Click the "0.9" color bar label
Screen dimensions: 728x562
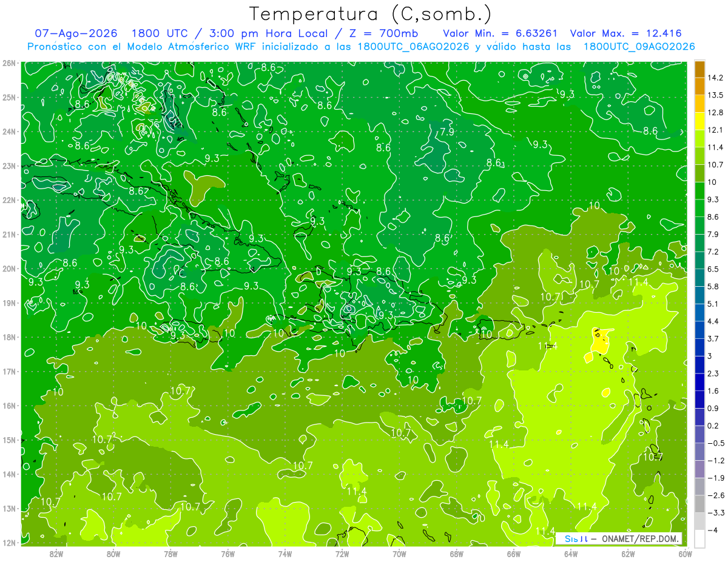tap(713, 409)
